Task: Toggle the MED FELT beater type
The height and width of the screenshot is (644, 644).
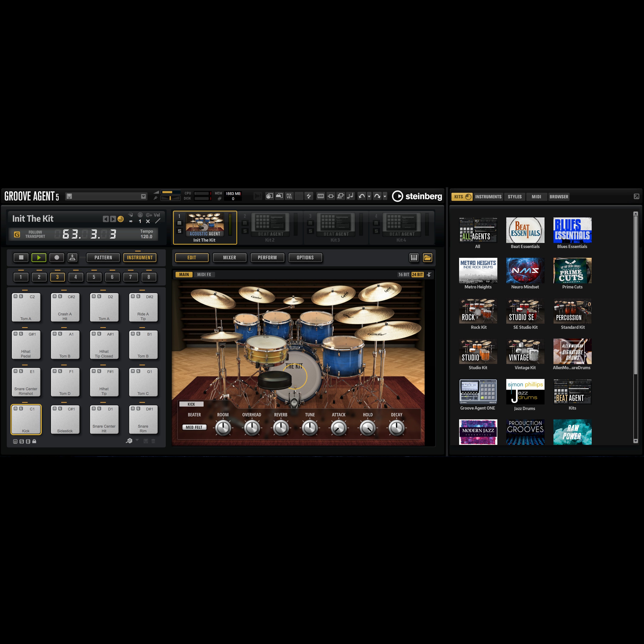Action: pyautogui.click(x=194, y=427)
